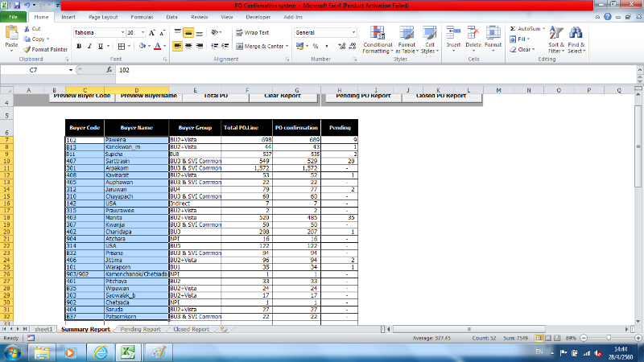Open the Pending Report sheet tab
This screenshot has width=644, height=362.
click(140, 329)
